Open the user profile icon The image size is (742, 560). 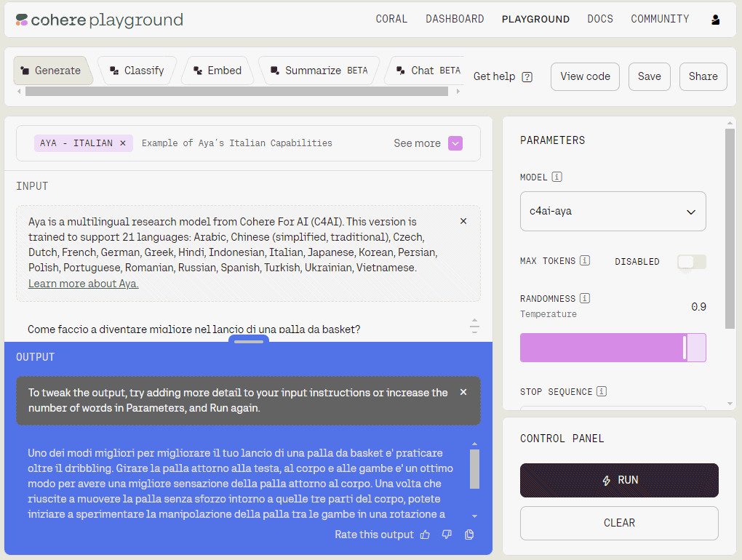click(x=716, y=20)
